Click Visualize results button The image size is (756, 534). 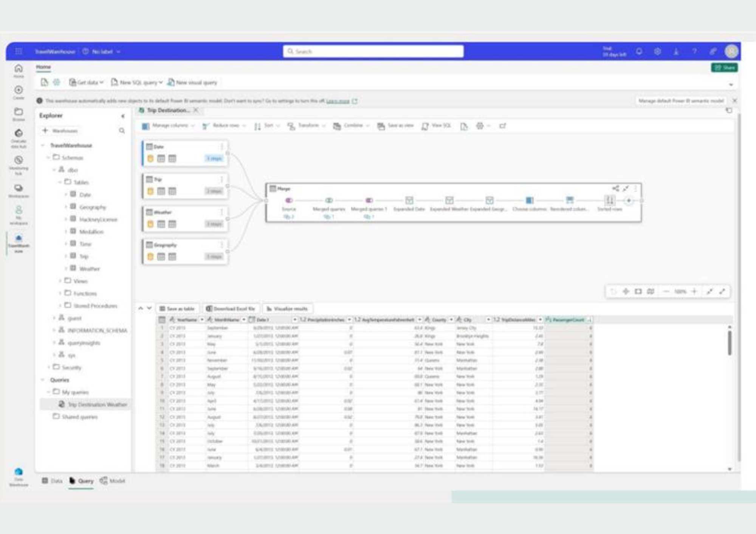(x=287, y=309)
